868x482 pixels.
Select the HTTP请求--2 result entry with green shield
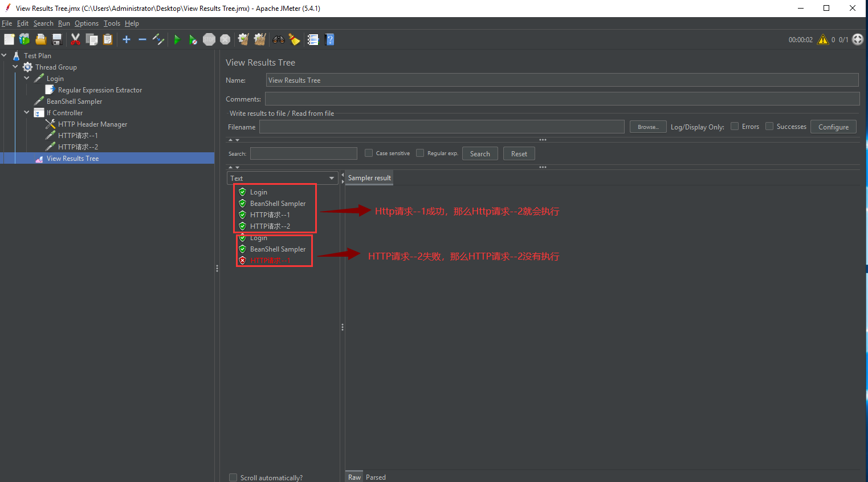click(270, 226)
